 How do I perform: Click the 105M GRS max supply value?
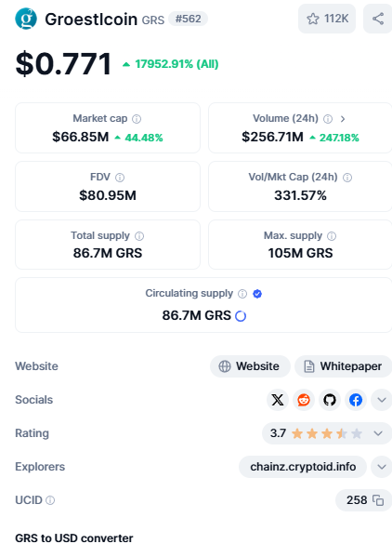(x=300, y=253)
